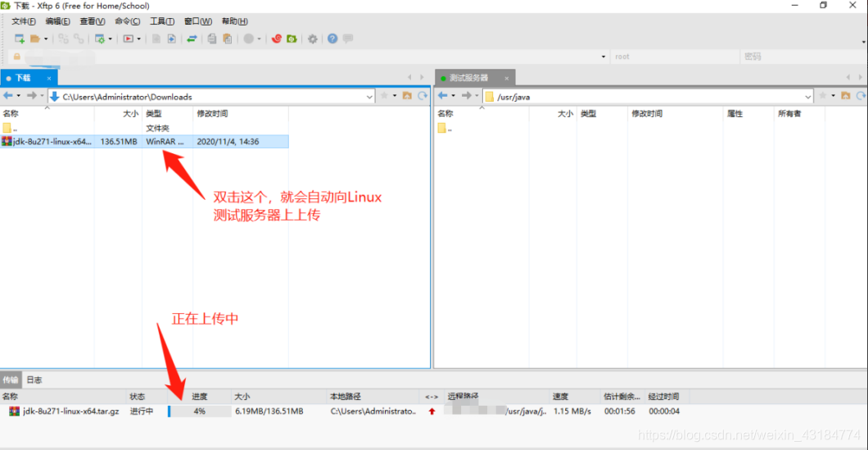This screenshot has height=450, width=868.
Task: Switch to the 传输 transfers tab
Action: [x=11, y=380]
